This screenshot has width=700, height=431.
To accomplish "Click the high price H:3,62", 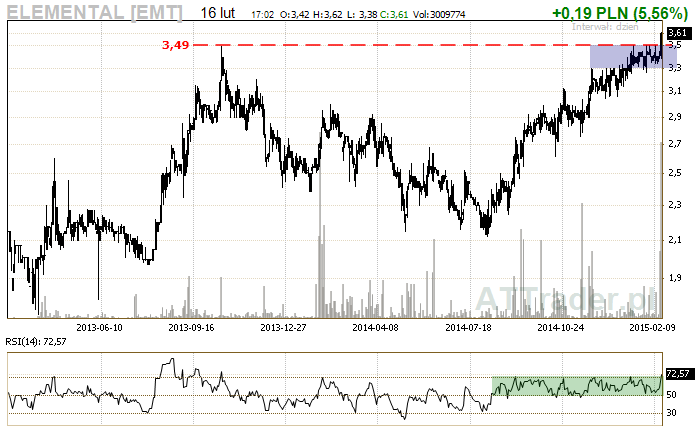I will pos(328,15).
